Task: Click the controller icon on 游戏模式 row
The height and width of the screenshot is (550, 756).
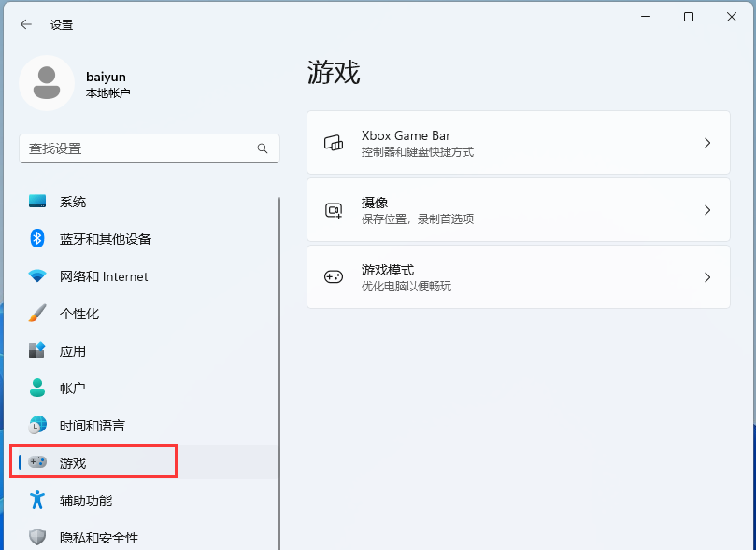Action: tap(334, 276)
